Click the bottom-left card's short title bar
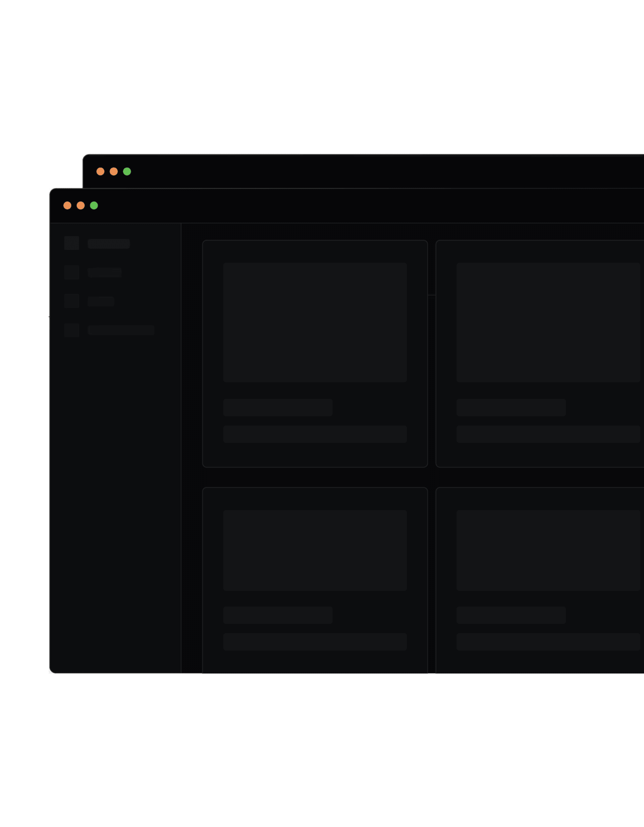The height and width of the screenshot is (827, 644). pyautogui.click(x=277, y=615)
